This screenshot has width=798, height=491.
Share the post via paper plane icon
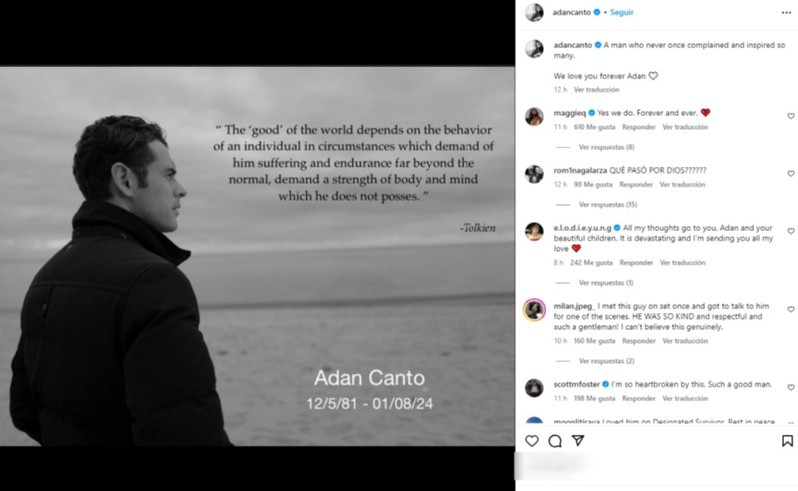coord(578,440)
